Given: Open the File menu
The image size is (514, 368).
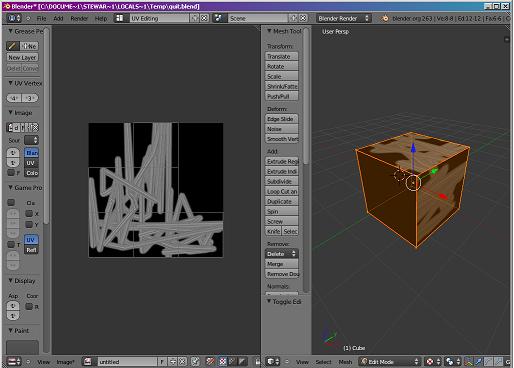Looking at the screenshot, I should (41, 18).
